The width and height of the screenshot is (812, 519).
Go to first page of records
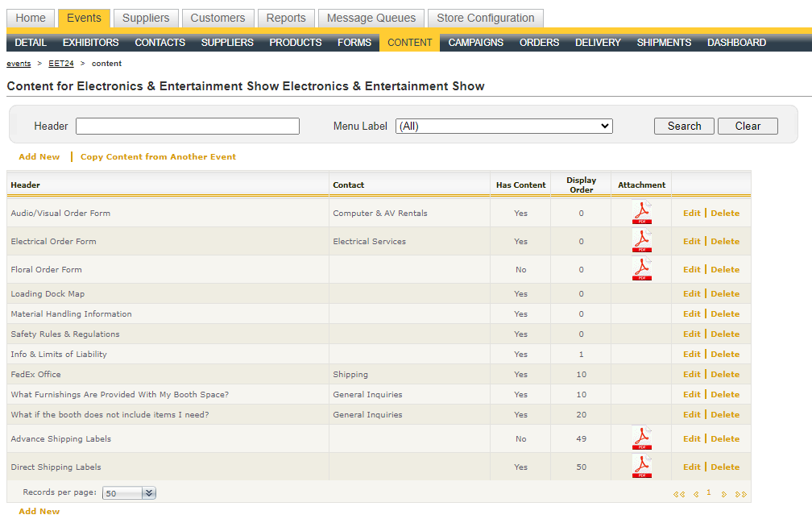coord(678,494)
